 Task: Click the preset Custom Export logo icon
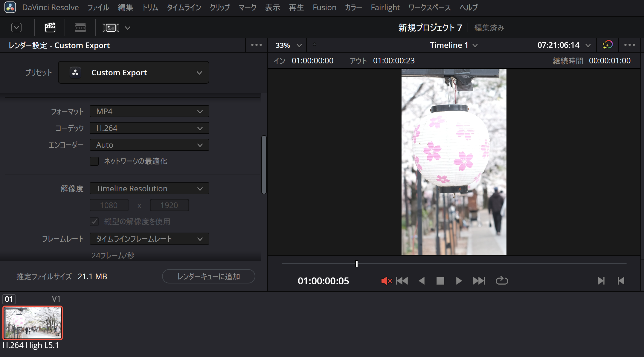tap(75, 72)
